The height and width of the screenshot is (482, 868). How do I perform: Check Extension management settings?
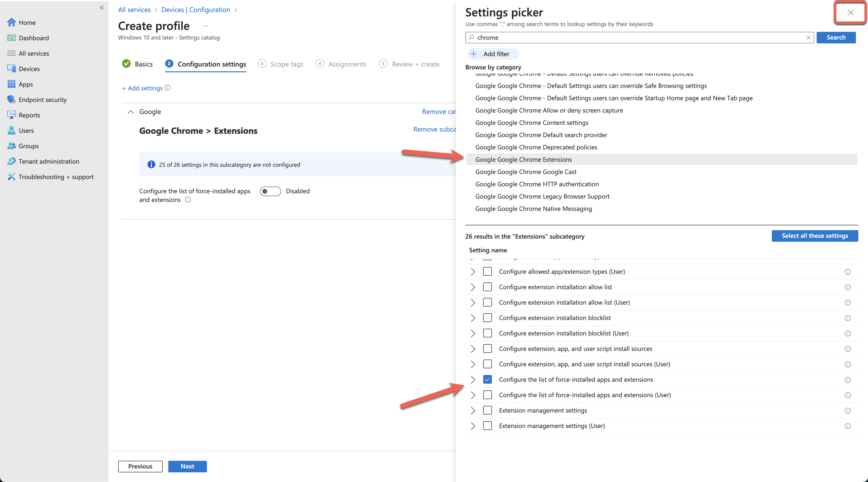click(x=487, y=410)
